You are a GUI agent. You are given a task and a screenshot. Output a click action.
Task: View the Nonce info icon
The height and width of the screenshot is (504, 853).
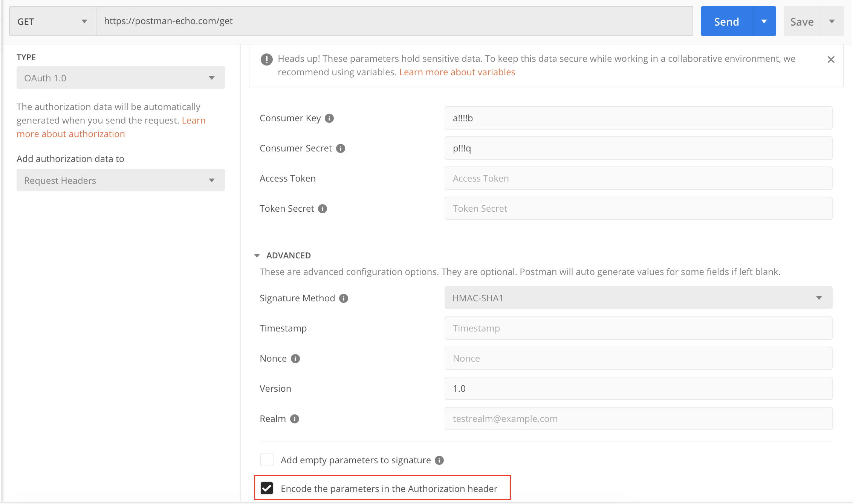295,358
